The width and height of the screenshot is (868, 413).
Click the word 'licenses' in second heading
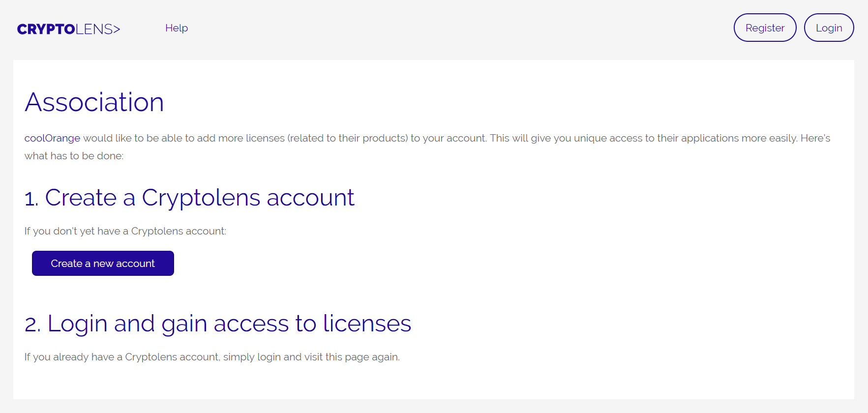367,324
